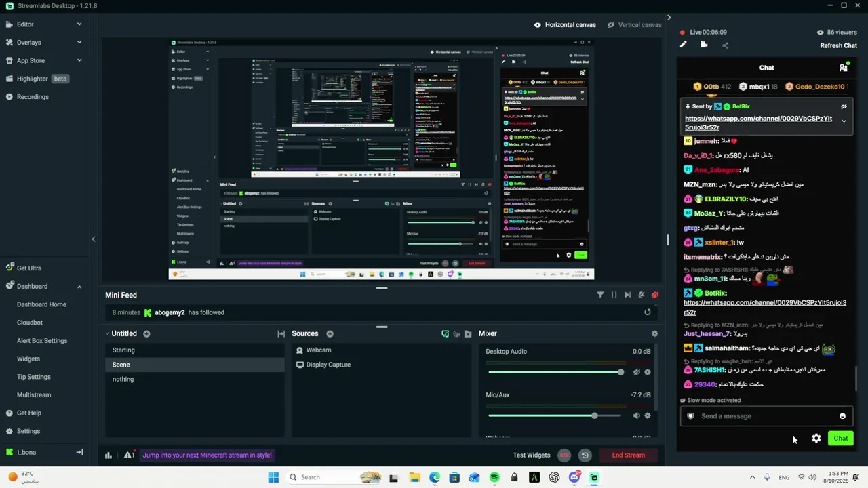This screenshot has height=488, width=868.
Task: Add a new source with plus icon
Action: click(x=330, y=333)
